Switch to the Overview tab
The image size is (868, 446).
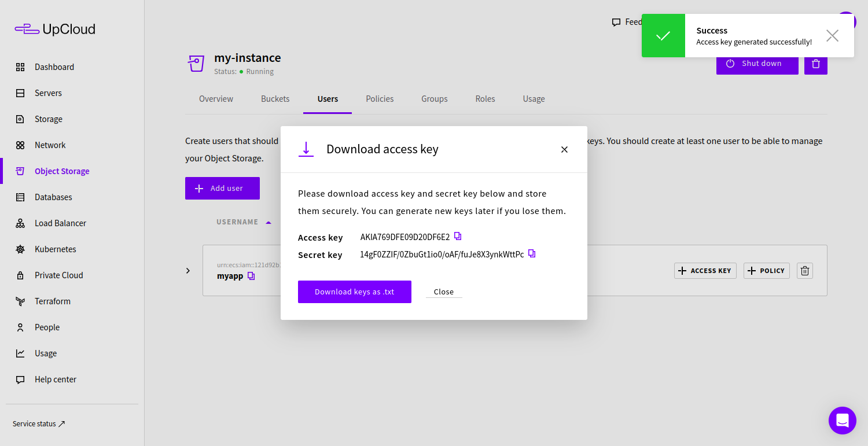pos(216,99)
